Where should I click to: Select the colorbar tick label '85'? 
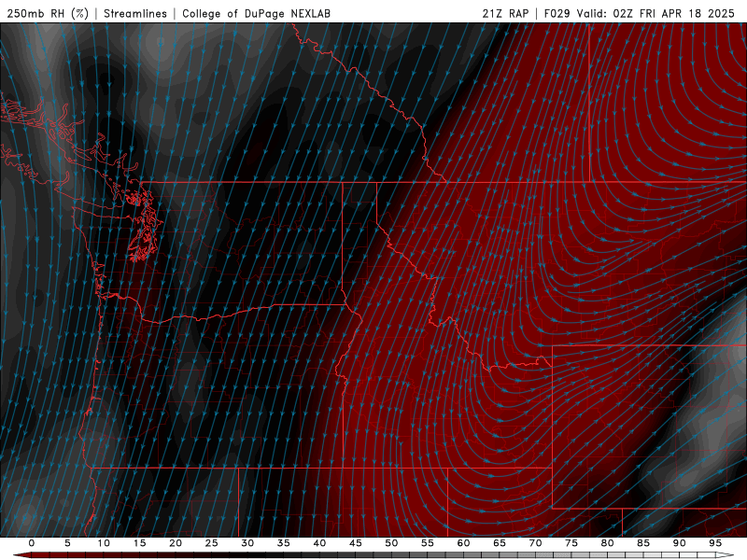643,543
